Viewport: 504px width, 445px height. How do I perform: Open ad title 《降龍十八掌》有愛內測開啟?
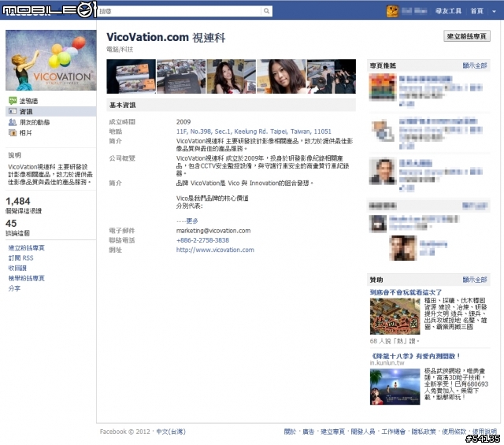point(415,356)
